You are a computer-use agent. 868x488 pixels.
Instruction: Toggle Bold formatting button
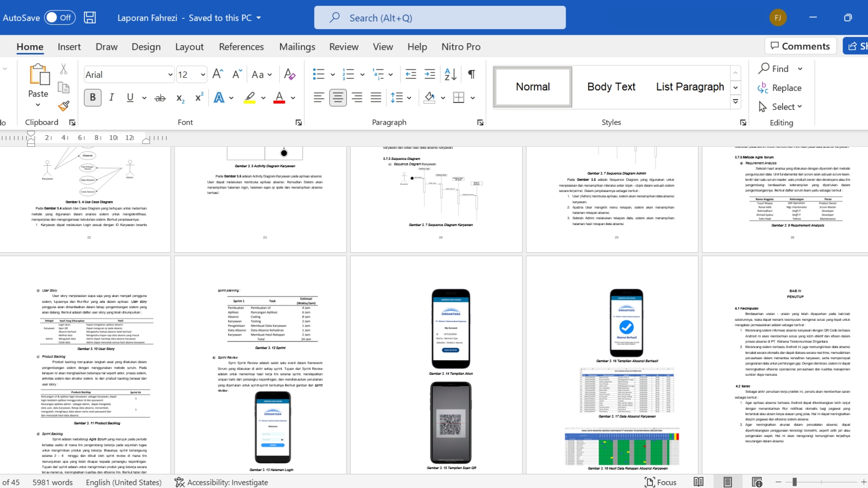tap(93, 98)
